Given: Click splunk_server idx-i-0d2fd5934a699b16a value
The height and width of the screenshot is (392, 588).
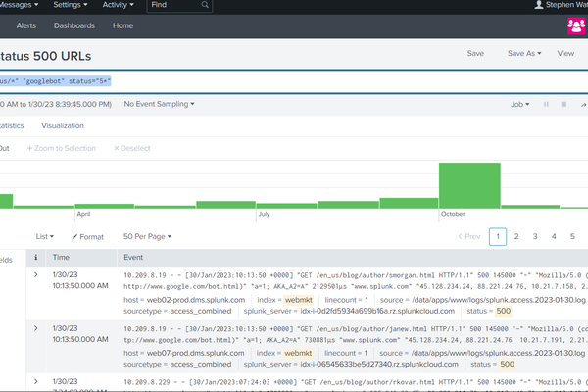Looking at the screenshot, I should coord(377,311).
